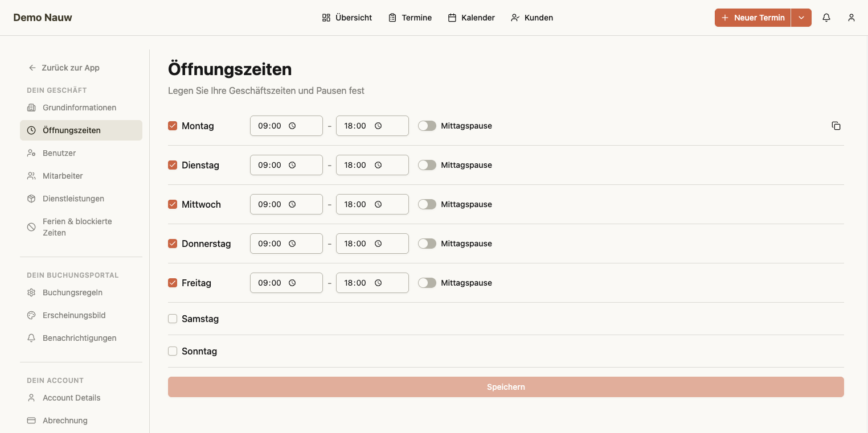Click the clock icon in Freitag end time
The image size is (868, 433).
378,283
